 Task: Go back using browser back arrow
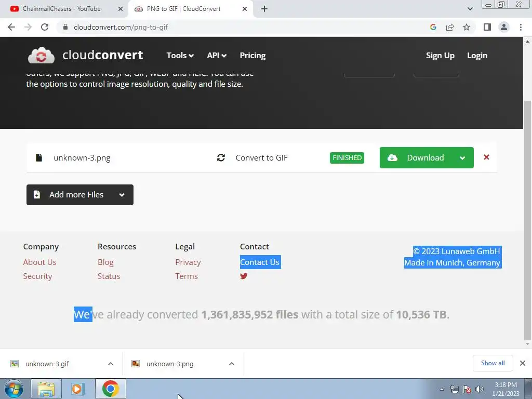(11, 27)
